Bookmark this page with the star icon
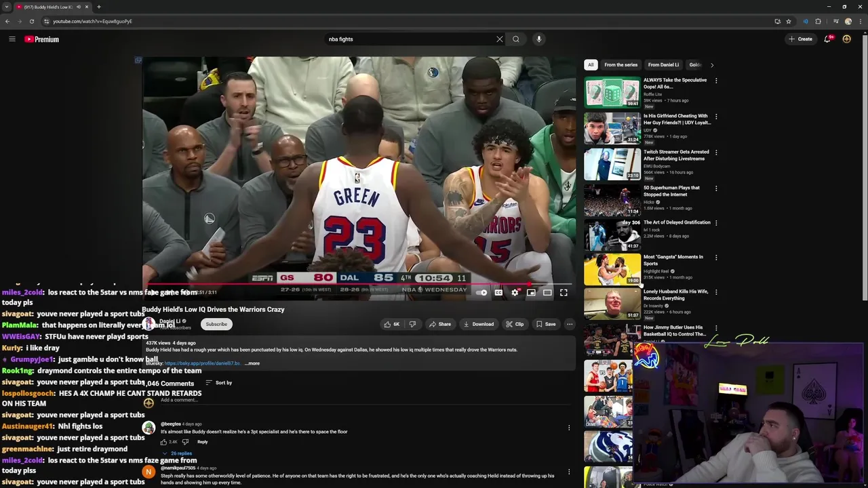Screen dimensions: 868x488 [789, 21]
